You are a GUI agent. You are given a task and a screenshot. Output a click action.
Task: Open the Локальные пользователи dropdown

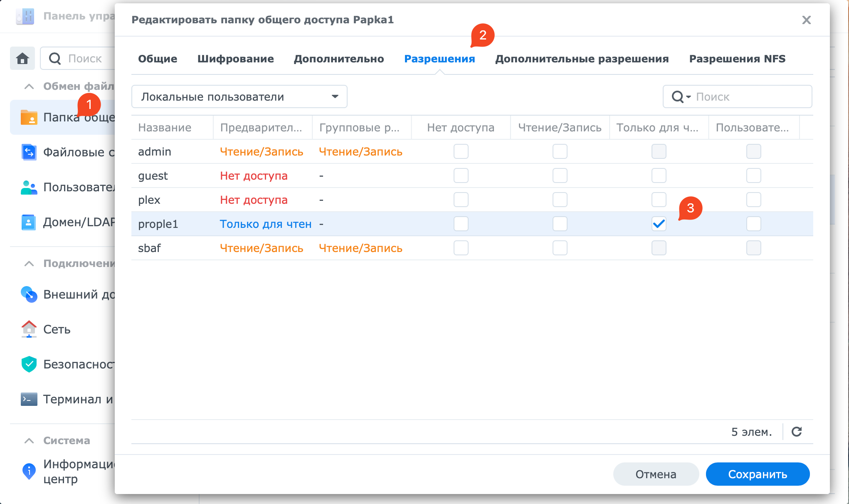tap(239, 96)
